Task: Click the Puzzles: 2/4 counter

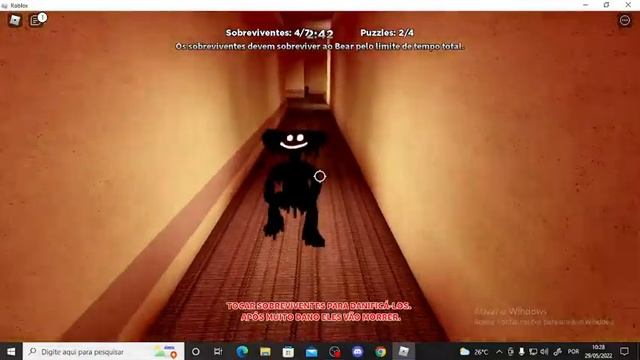Action: [387, 33]
